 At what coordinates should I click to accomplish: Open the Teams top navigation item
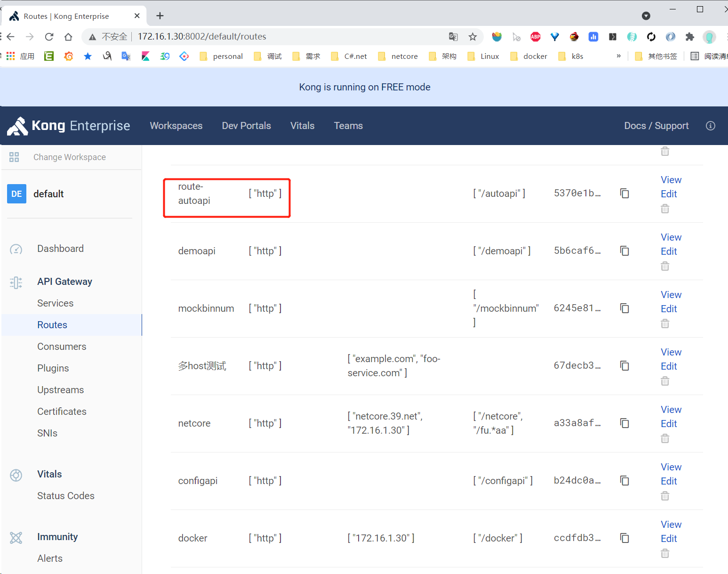click(348, 126)
